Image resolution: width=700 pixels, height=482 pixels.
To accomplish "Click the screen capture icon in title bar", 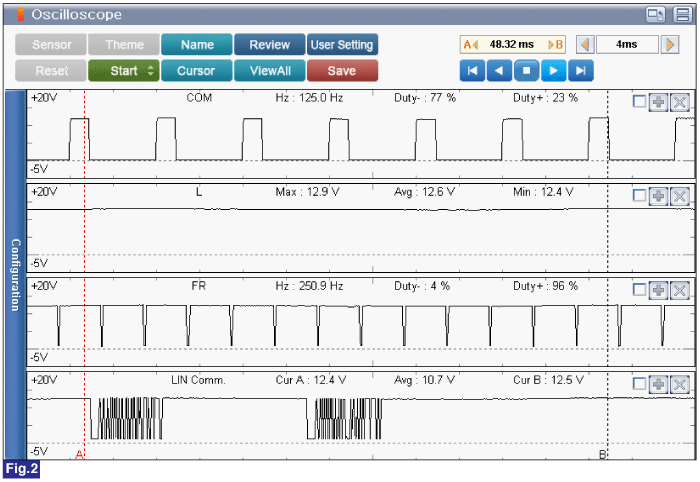I will (x=655, y=15).
